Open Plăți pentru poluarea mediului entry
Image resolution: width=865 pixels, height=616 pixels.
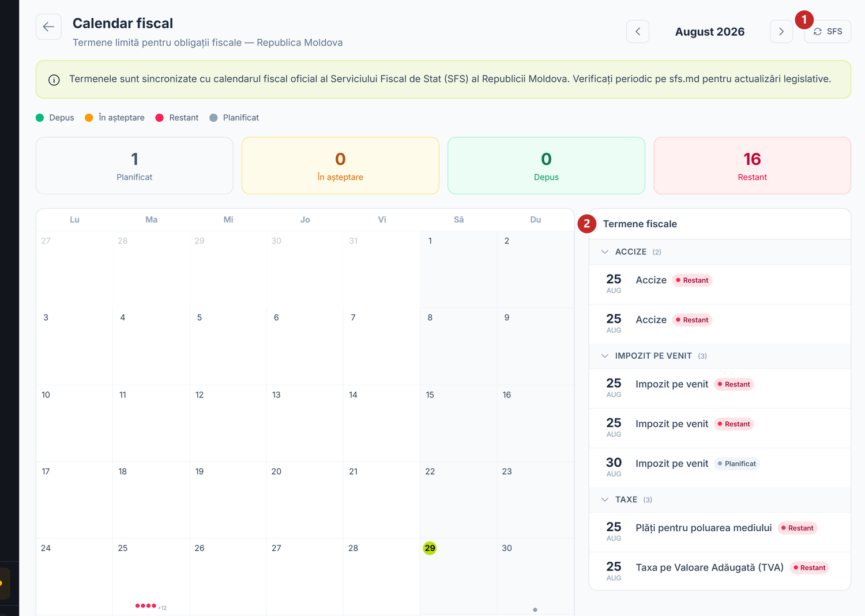click(720, 532)
